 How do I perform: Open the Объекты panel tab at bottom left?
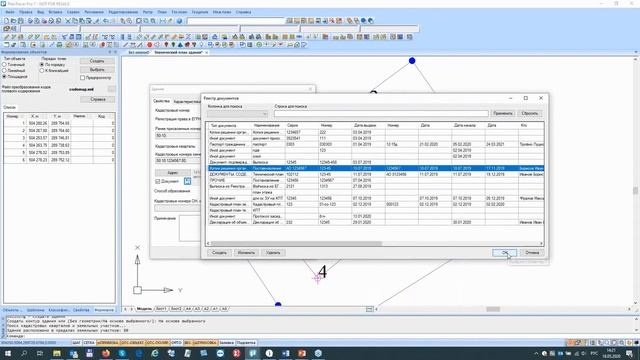(11, 310)
